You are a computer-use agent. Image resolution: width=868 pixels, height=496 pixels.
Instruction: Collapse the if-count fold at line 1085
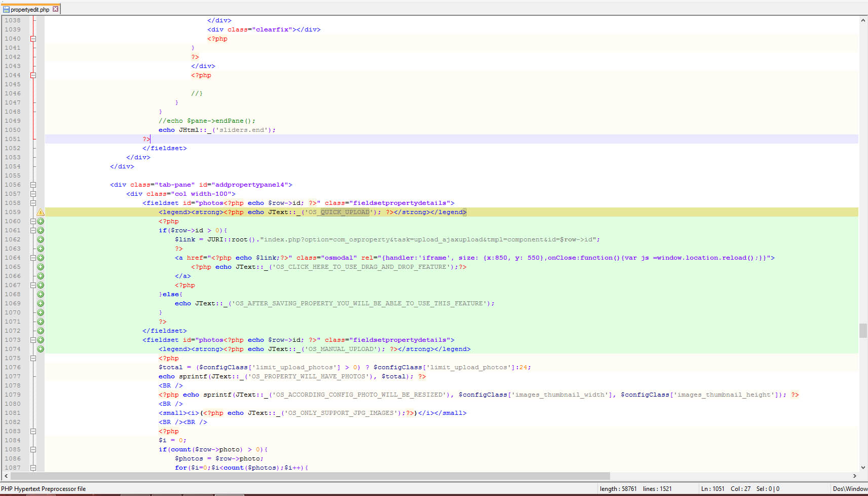[33, 449]
